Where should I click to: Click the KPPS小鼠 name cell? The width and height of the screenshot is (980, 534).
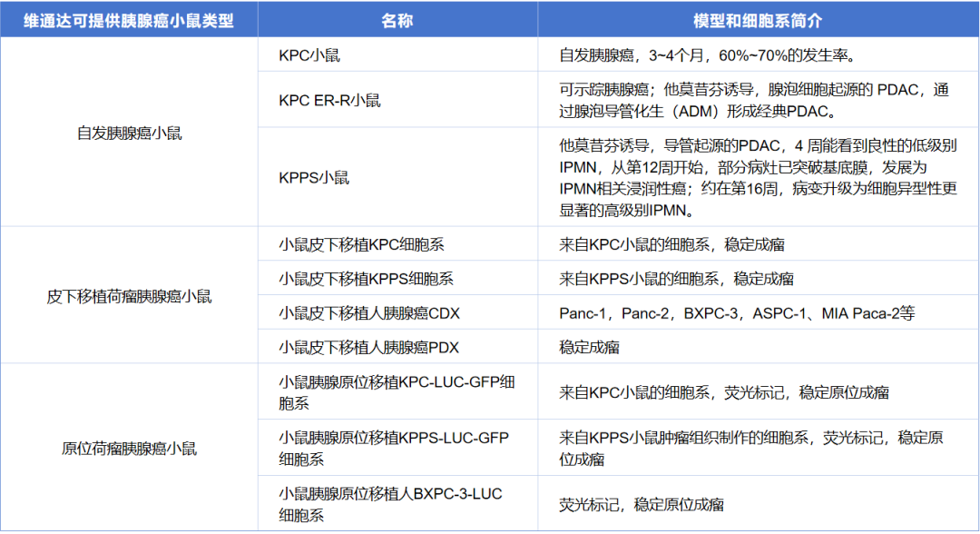(314, 178)
